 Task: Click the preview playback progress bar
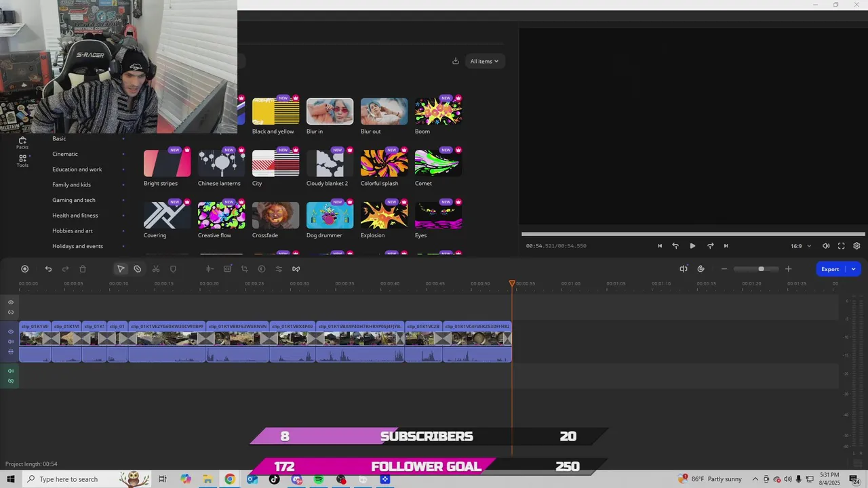(693, 235)
